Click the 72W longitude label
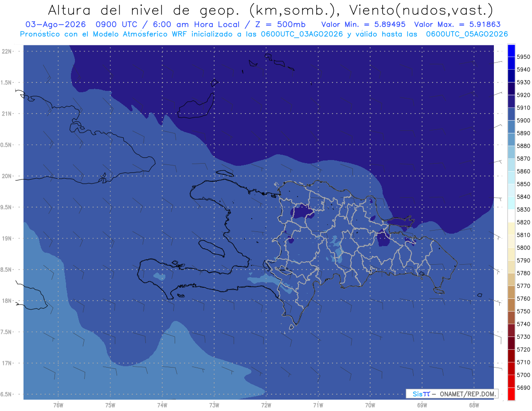532x411 pixels. pos(266,405)
